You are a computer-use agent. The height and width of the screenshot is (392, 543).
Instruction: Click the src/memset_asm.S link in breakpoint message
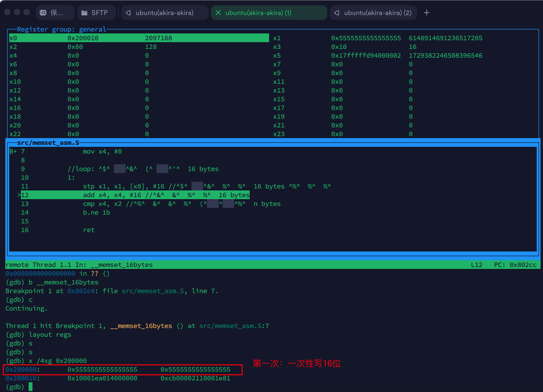(x=153, y=291)
